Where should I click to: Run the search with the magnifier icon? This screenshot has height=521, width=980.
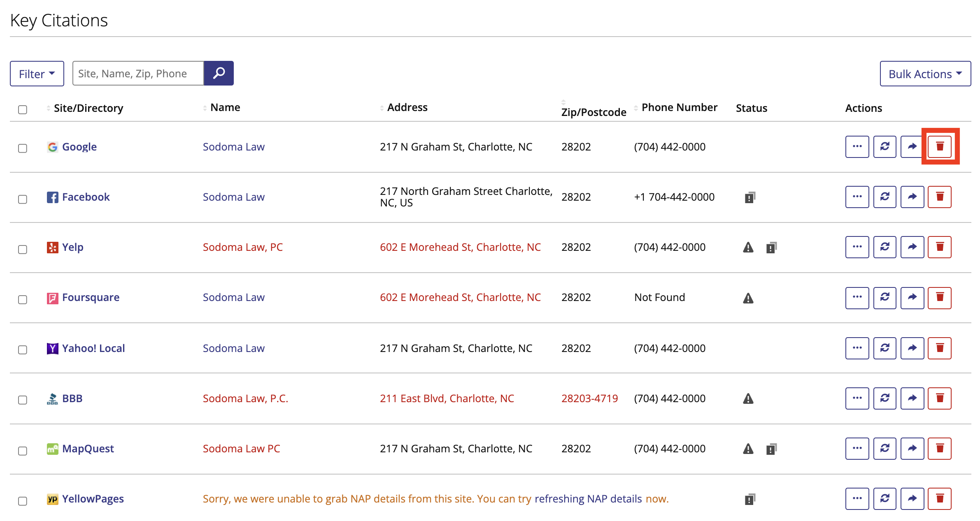point(219,73)
